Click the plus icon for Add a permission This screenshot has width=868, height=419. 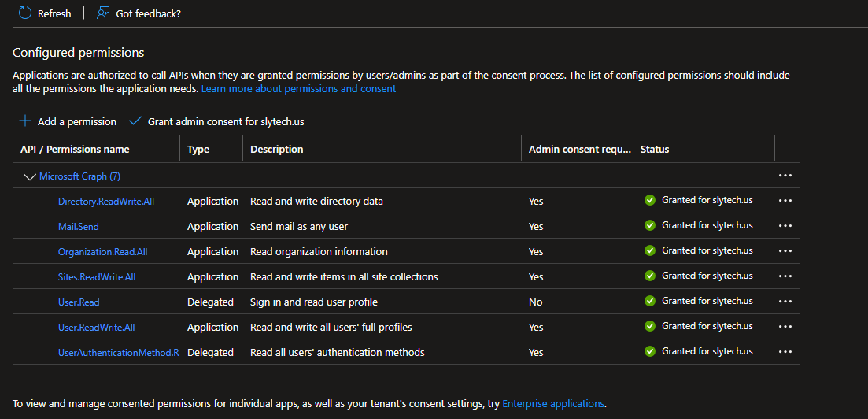tap(25, 121)
